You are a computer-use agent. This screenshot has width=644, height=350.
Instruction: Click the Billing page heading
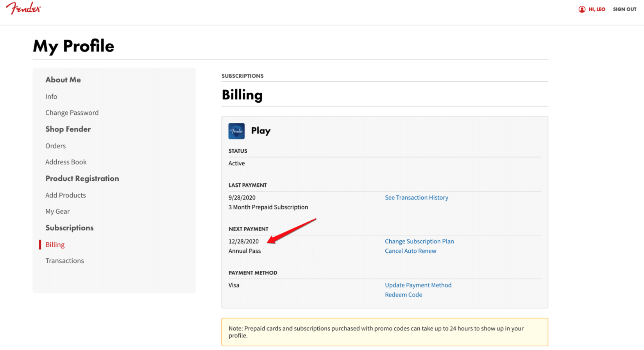[242, 95]
